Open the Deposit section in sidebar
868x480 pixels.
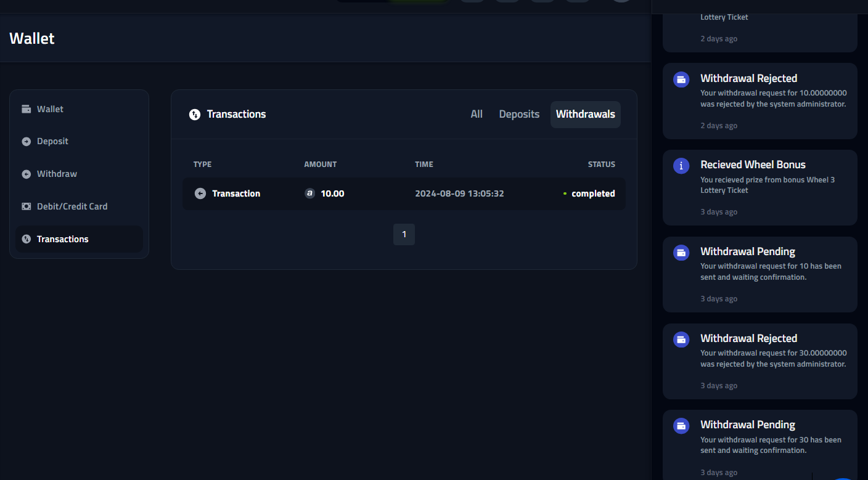(x=52, y=141)
